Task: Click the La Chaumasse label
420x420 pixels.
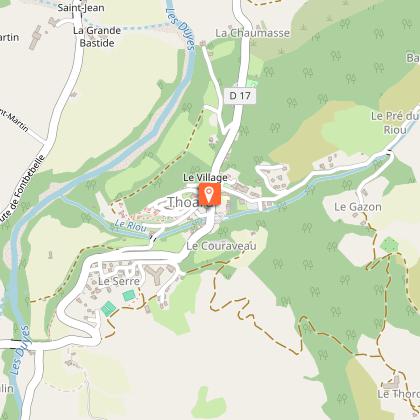Action: point(252,33)
